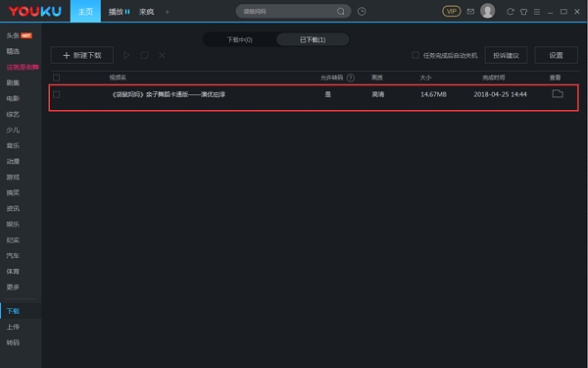
Task: Click the 新建下载 button
Action: coord(82,55)
